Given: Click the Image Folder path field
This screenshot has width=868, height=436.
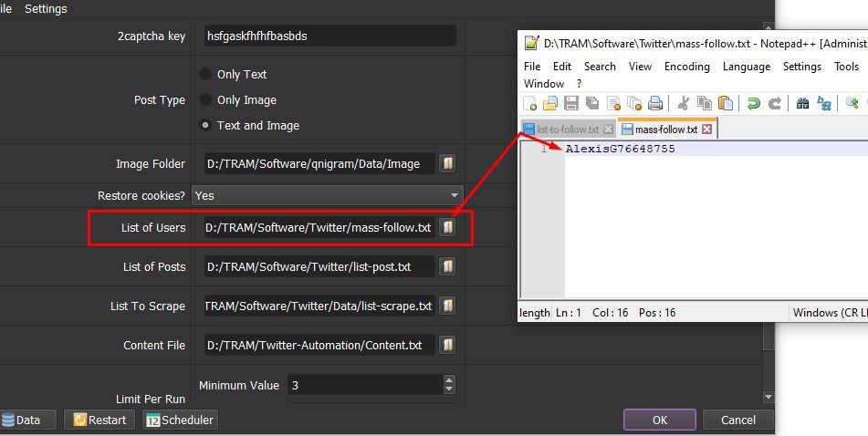Looking at the screenshot, I should [x=320, y=163].
